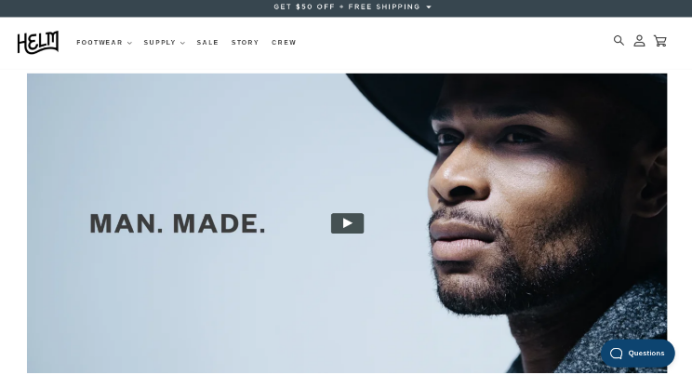Open the Questions chat bubble icon
This screenshot has height=388, width=692.
[x=616, y=353]
